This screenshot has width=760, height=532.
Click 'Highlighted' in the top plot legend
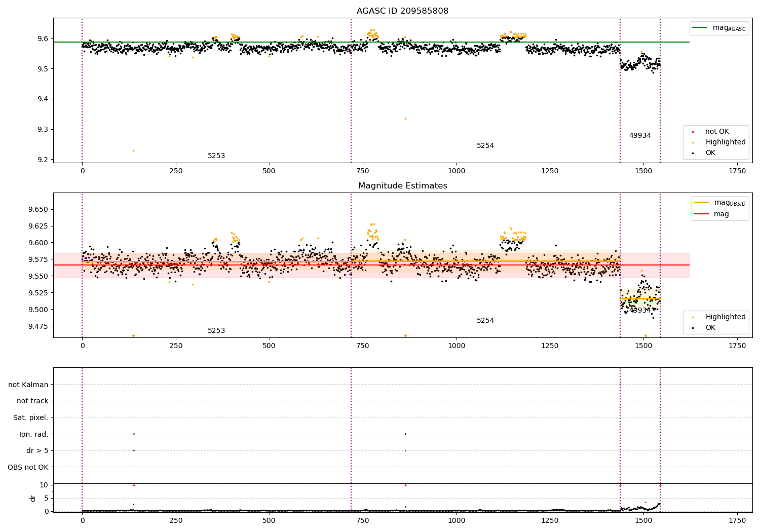[x=726, y=142]
